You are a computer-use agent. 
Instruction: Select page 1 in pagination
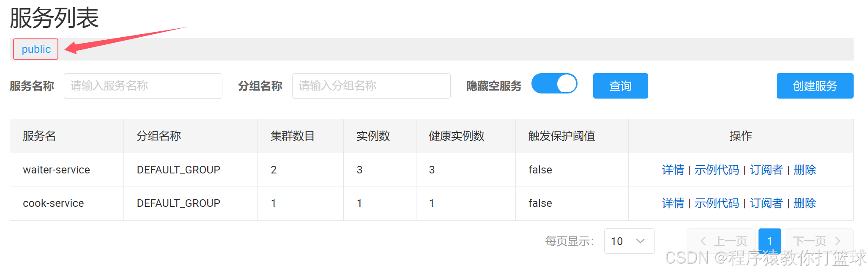click(x=769, y=241)
